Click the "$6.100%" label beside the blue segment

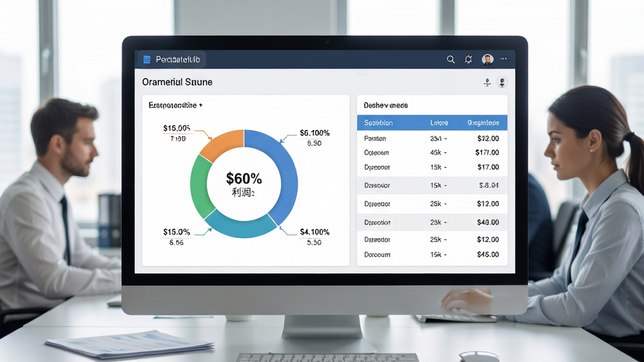point(314,133)
